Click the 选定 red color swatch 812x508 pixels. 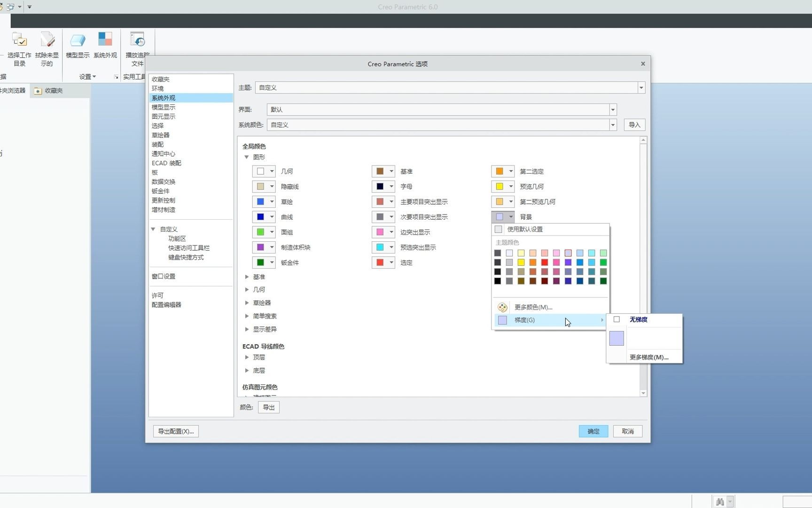[x=380, y=262]
